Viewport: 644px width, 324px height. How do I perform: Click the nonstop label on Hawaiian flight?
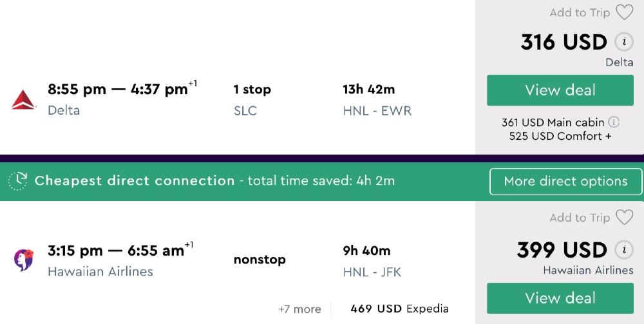point(260,260)
